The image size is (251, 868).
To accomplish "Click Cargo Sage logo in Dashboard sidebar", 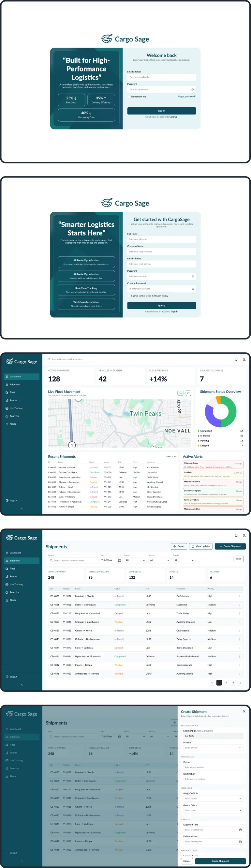I will point(22,361).
